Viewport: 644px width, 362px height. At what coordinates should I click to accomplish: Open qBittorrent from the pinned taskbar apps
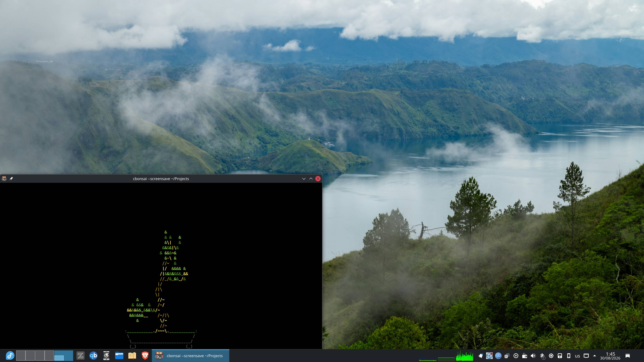(x=93, y=355)
